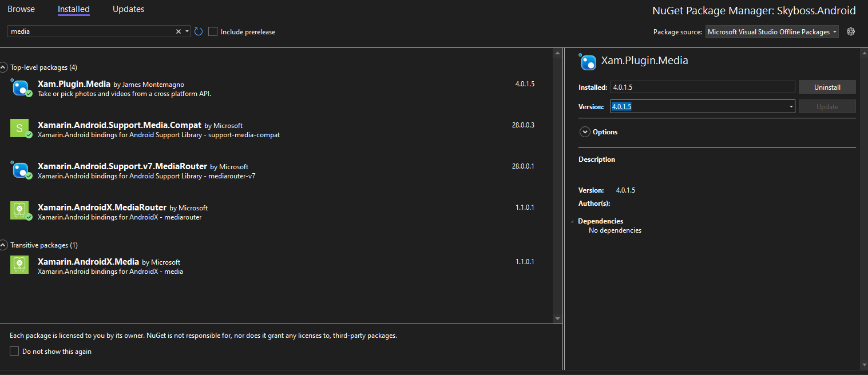Clear the search box with the X icon
Screen dimensions: 868x375
click(x=178, y=31)
